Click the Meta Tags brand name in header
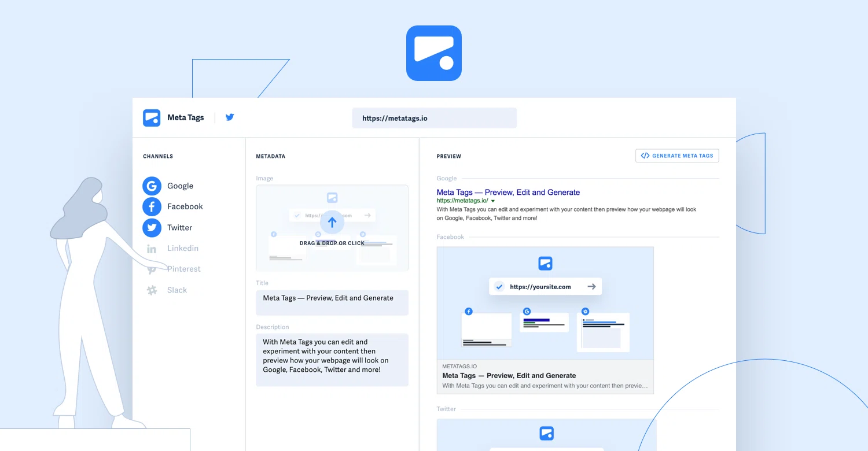This screenshot has width=868, height=451. pos(186,117)
